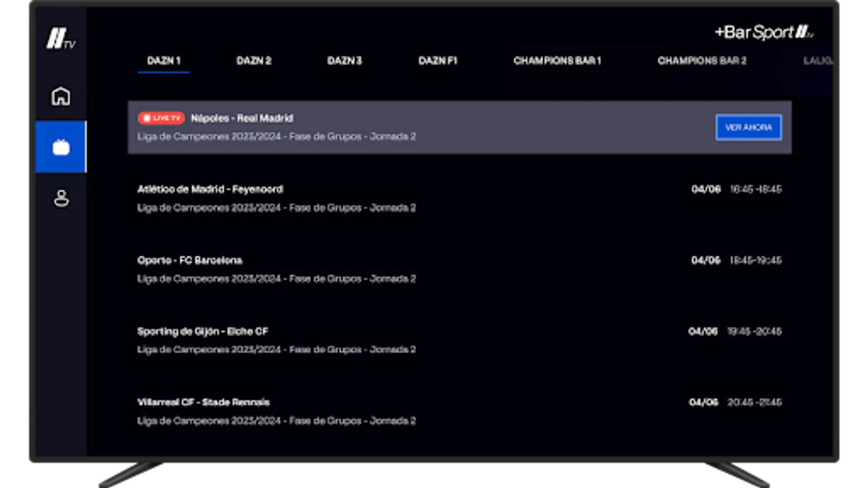This screenshot has width=868, height=488.
Task: Click competition subtitle under Sporting de Gijón
Action: (x=277, y=350)
